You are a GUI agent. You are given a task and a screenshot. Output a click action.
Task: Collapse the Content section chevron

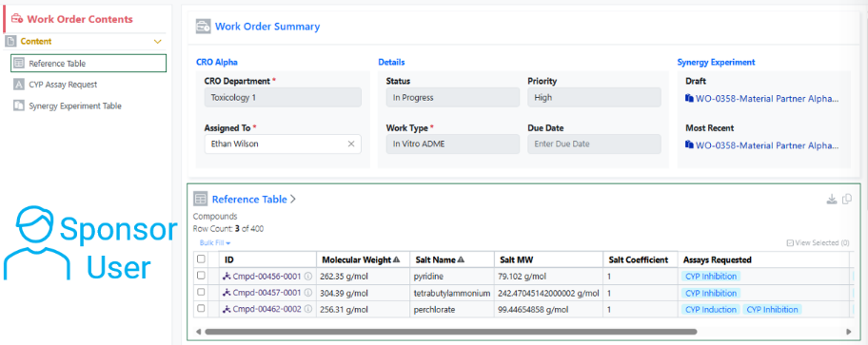[158, 42]
